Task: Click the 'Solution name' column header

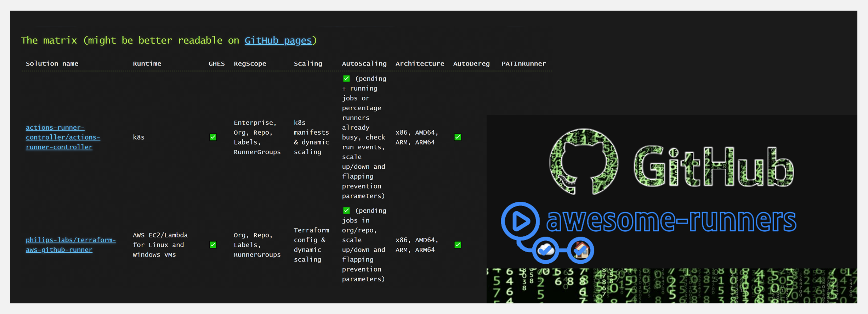Action: tap(52, 63)
